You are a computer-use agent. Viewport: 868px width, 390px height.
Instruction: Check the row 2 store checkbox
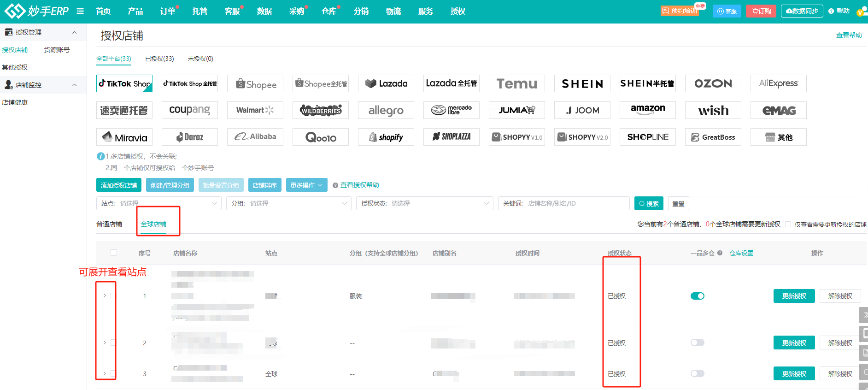click(x=113, y=343)
